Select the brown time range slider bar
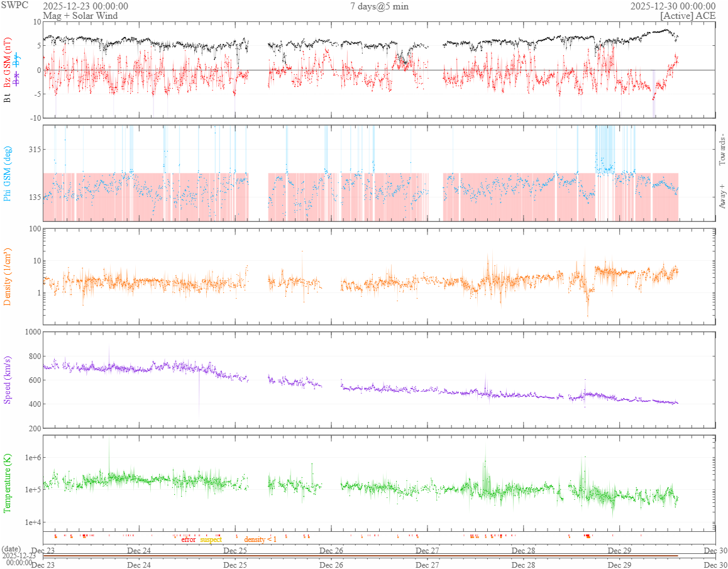The height and width of the screenshot is (569, 728). 360,556
